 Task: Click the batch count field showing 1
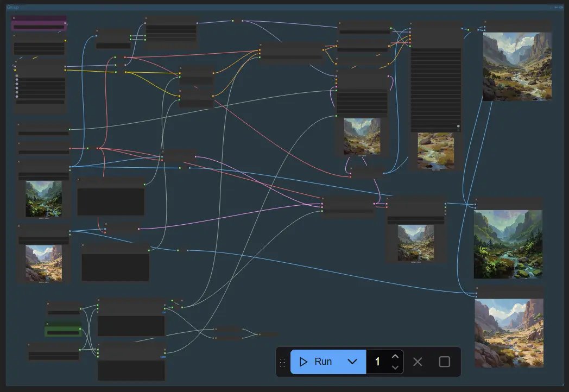pos(378,362)
